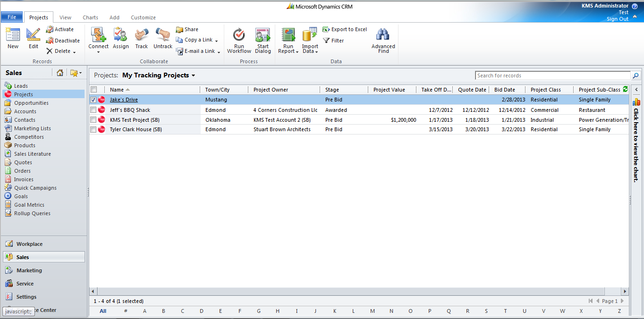Open the help question mark icon

[x=635, y=6]
